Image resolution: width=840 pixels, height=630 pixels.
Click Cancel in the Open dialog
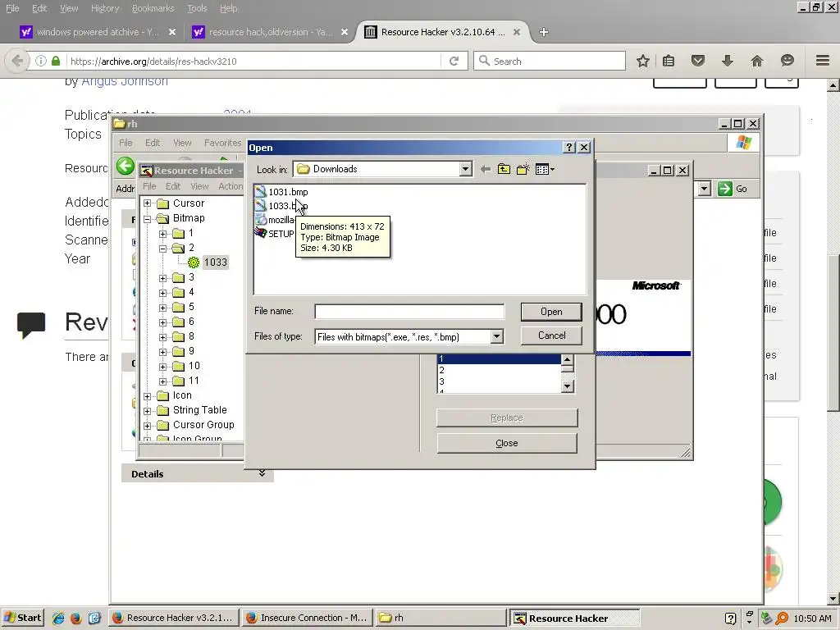(551, 336)
